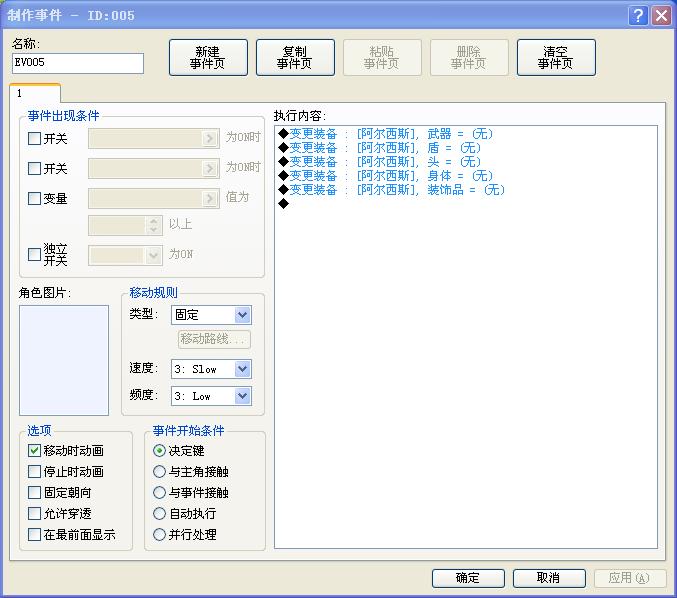The image size is (677, 598).
Task: Enable the second 开关 condition checkbox
Action: pos(34,168)
